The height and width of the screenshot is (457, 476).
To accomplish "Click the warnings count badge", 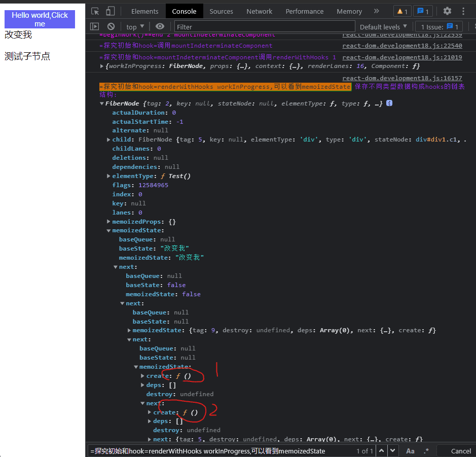I will click(x=401, y=11).
